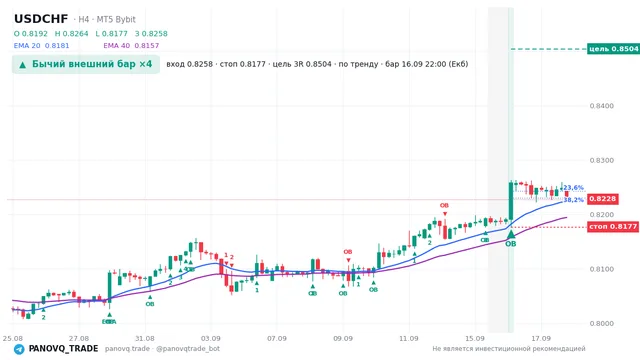The width and height of the screenshot is (640, 360).
Task: Click the 11.09 date axis label
Action: pos(409,338)
